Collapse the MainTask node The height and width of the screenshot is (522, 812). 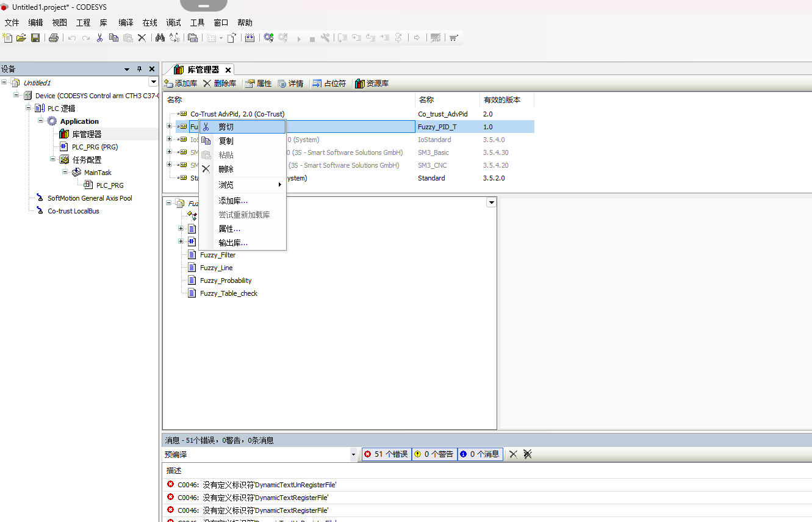(x=65, y=172)
